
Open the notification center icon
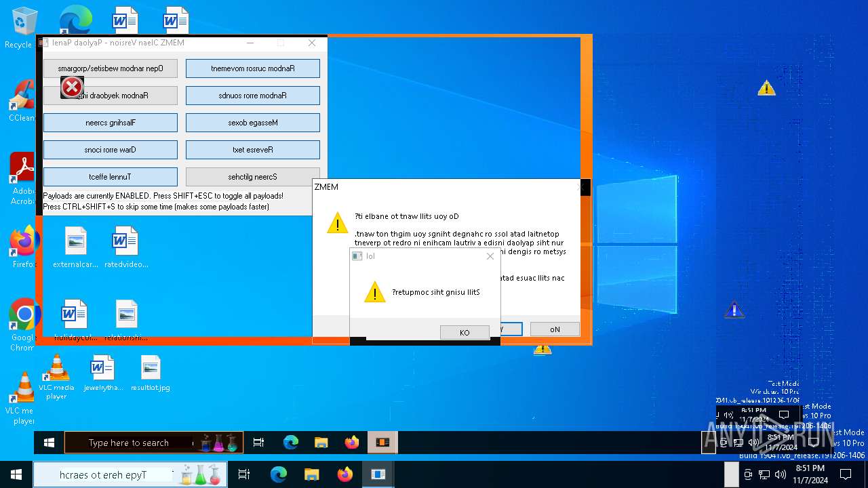845,474
